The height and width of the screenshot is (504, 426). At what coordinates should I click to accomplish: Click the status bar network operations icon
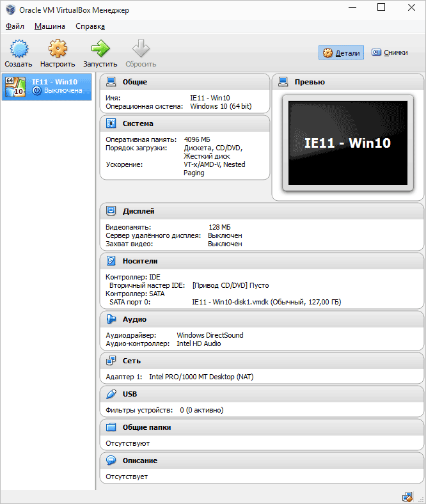(407, 497)
